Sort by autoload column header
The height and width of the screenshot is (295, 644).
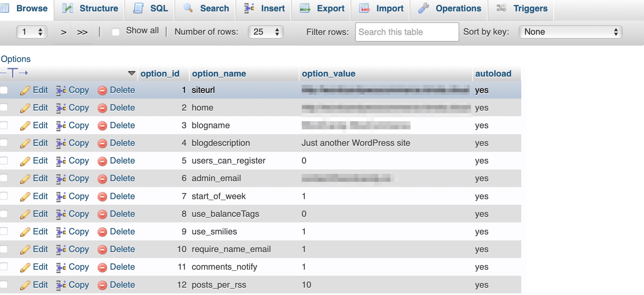493,74
